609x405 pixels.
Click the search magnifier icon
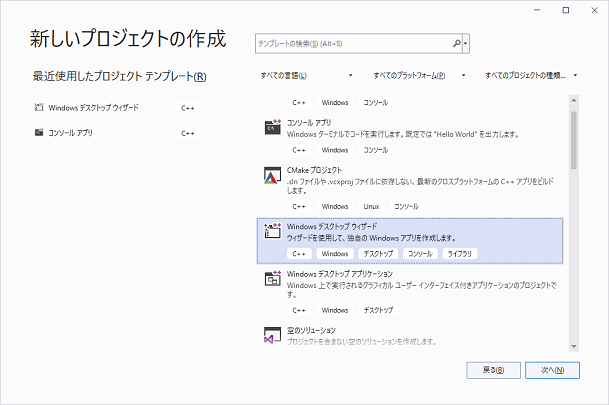(x=457, y=43)
